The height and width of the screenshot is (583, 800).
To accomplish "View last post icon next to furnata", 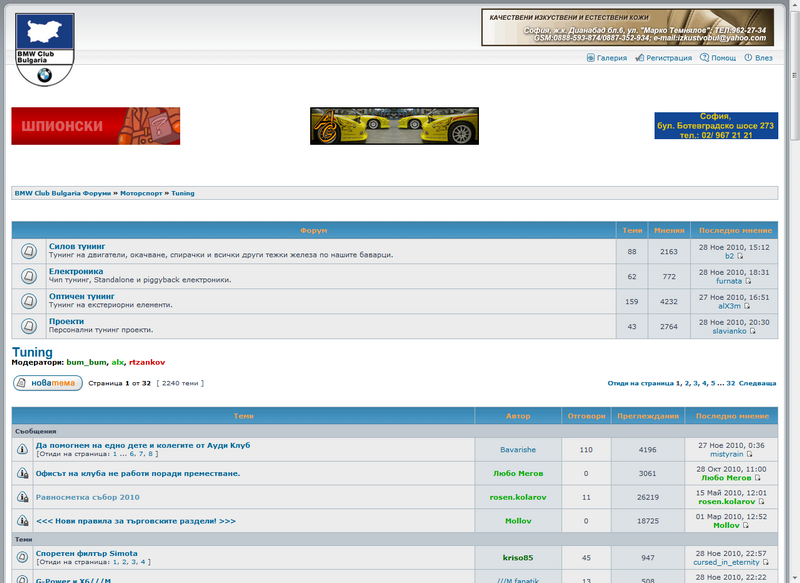I will pyautogui.click(x=748, y=281).
